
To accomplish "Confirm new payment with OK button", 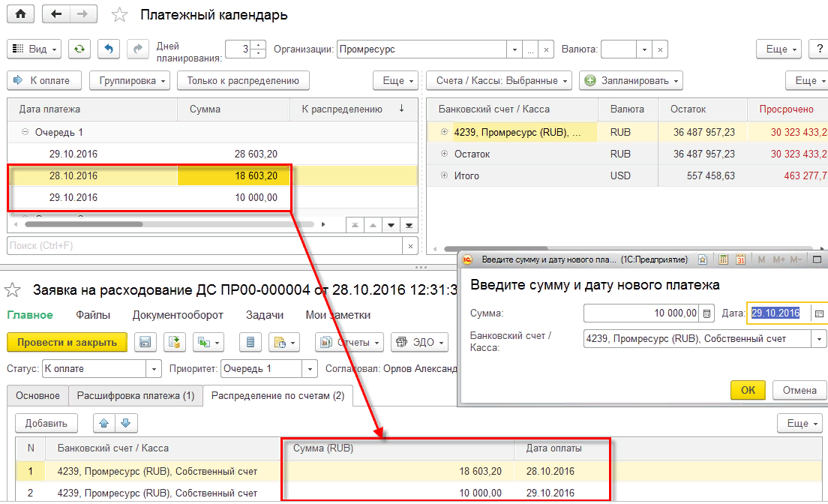I will pos(748,390).
